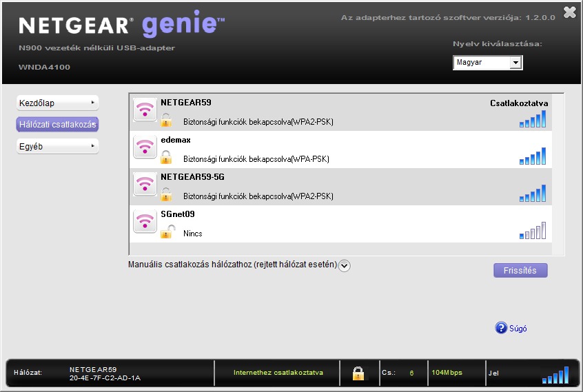Click the signal strength bars in the NETGEAR59 row
Screen dimensions: 583x392
click(x=533, y=119)
